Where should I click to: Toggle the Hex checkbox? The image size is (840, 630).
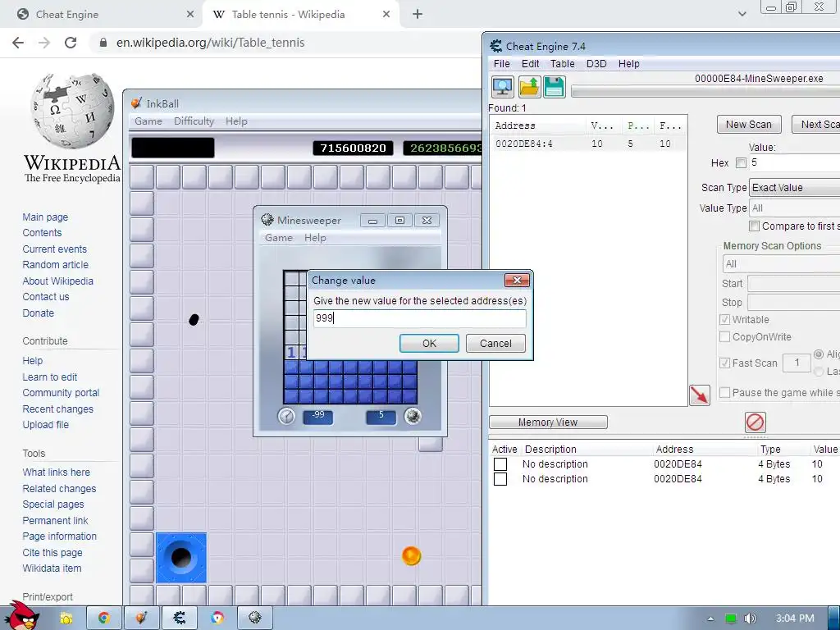click(x=742, y=163)
